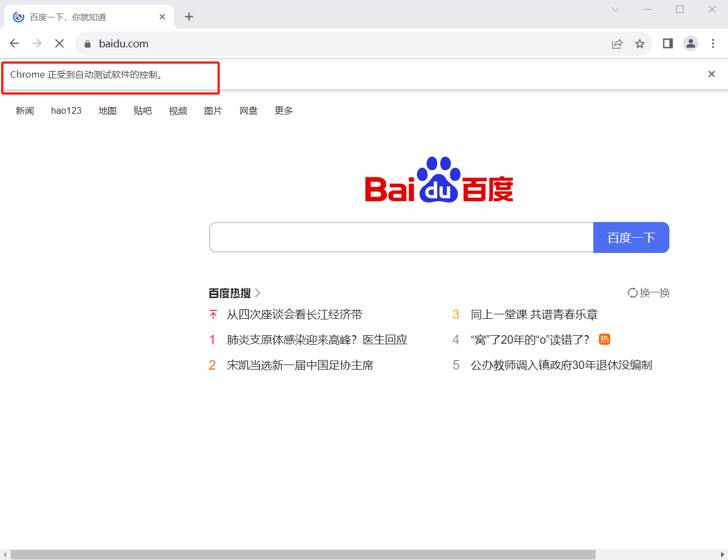Open the 网盘 navigation link
This screenshot has width=728, height=560.
tap(248, 110)
